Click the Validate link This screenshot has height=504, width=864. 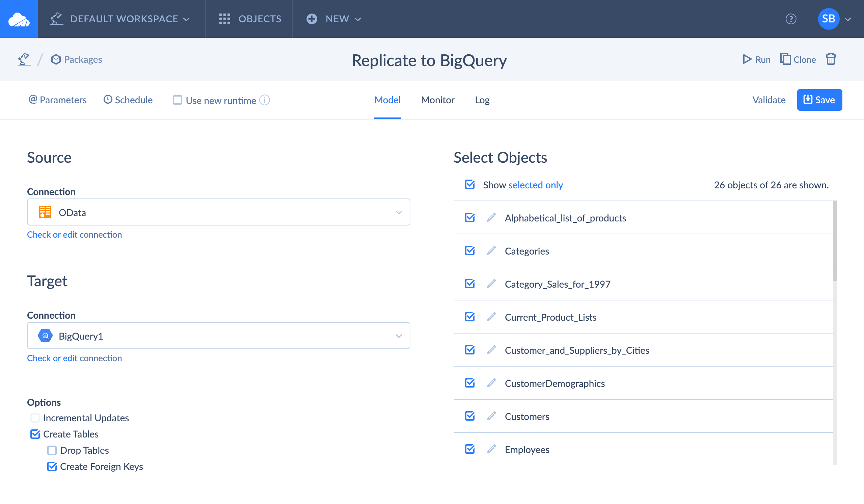pyautogui.click(x=769, y=100)
